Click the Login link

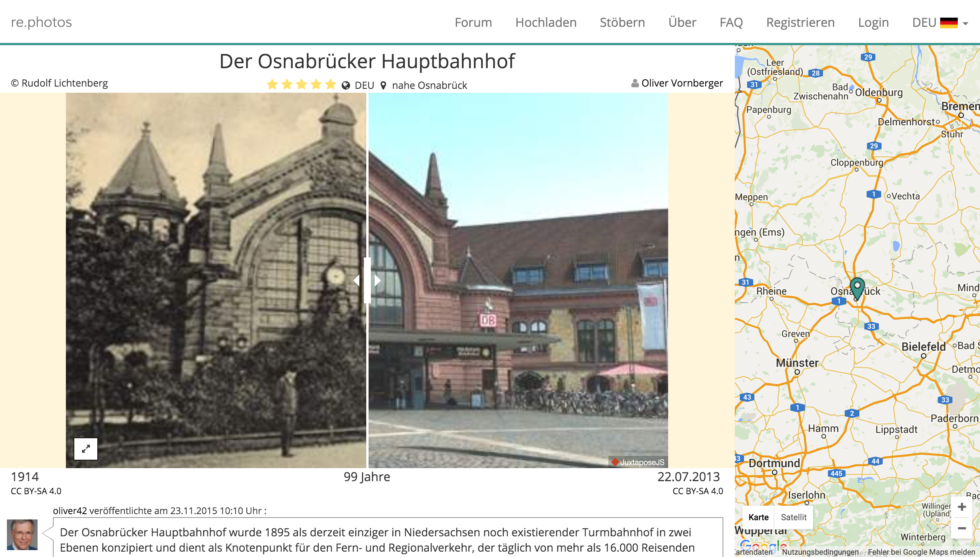873,23
